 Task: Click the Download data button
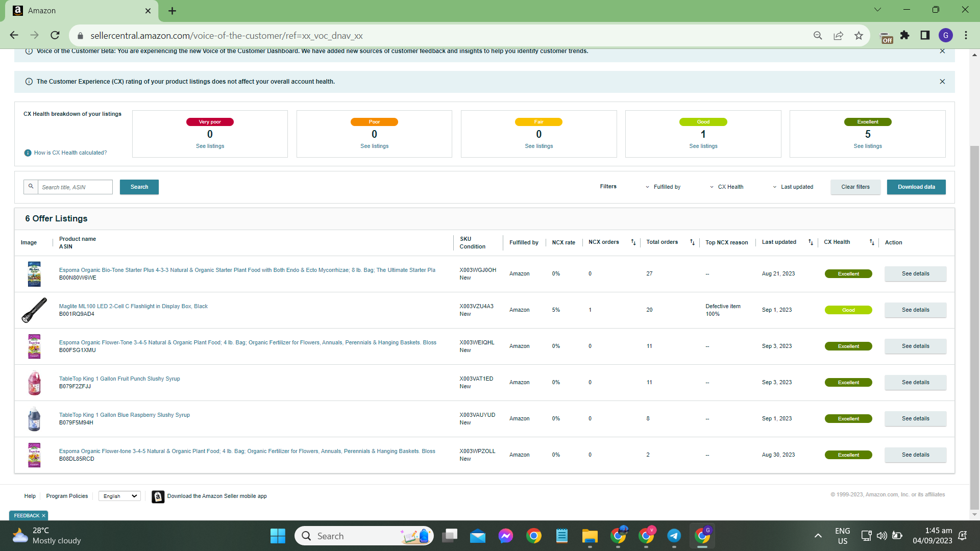pos(916,187)
